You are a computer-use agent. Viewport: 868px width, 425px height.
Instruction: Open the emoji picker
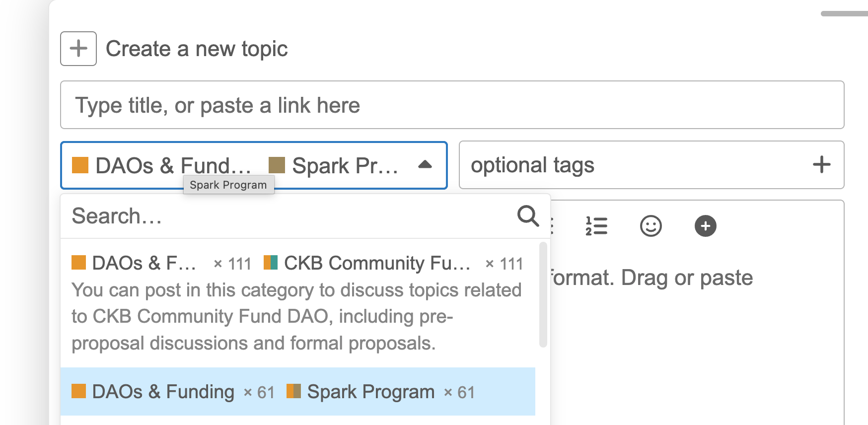(x=651, y=226)
